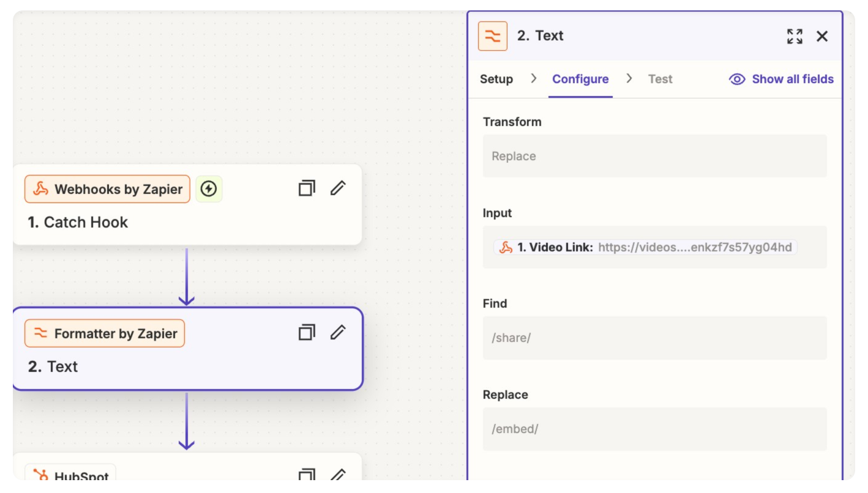Click the lightning trigger icon on Catch Hook
868x493 pixels.
[209, 189]
